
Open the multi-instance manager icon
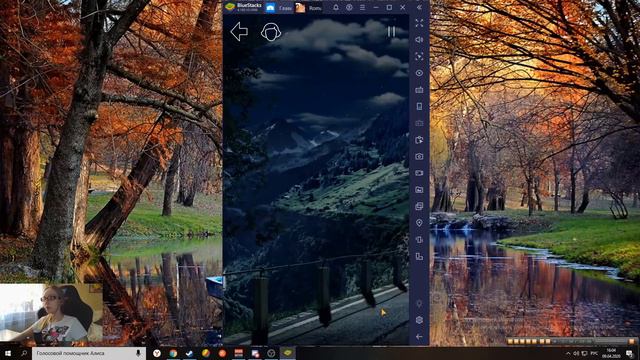click(x=419, y=206)
